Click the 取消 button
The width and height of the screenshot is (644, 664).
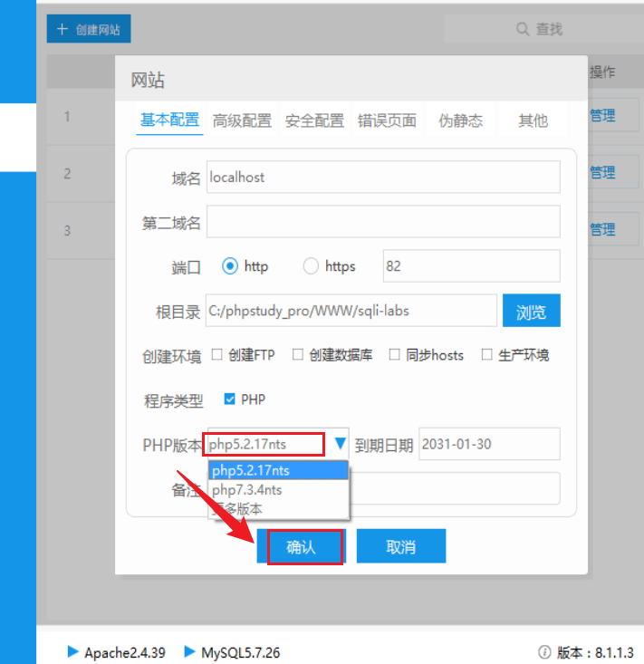coord(401,546)
